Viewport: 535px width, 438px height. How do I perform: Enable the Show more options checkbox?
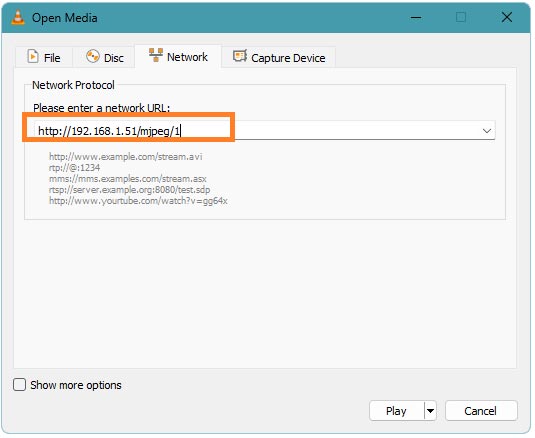19,385
